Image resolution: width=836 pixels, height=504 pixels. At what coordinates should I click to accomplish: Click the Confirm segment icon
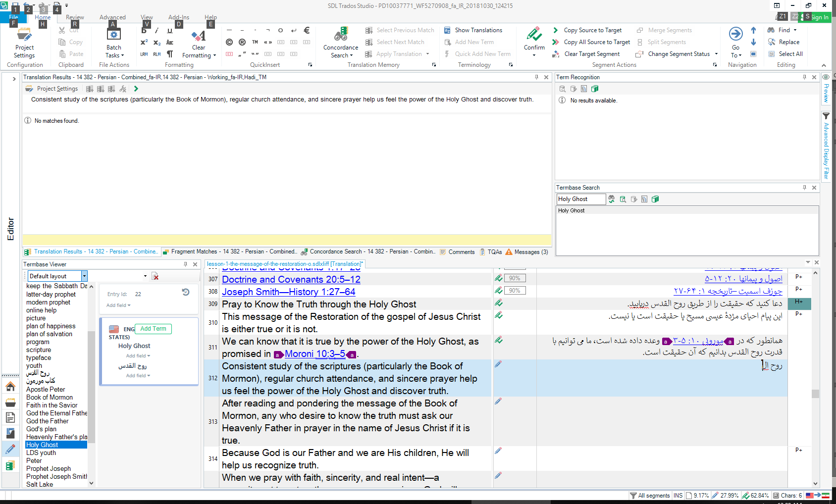point(534,36)
